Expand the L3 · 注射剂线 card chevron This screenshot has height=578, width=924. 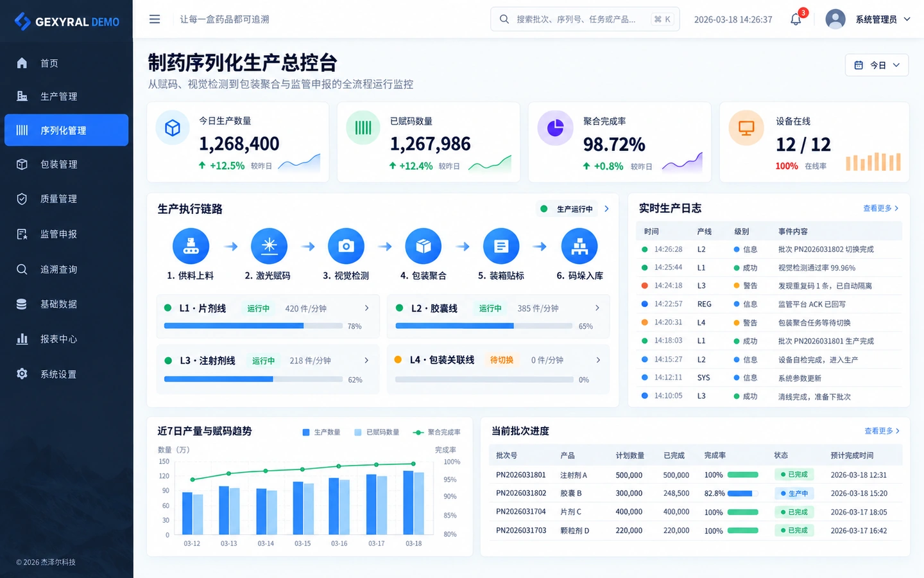[x=366, y=360]
